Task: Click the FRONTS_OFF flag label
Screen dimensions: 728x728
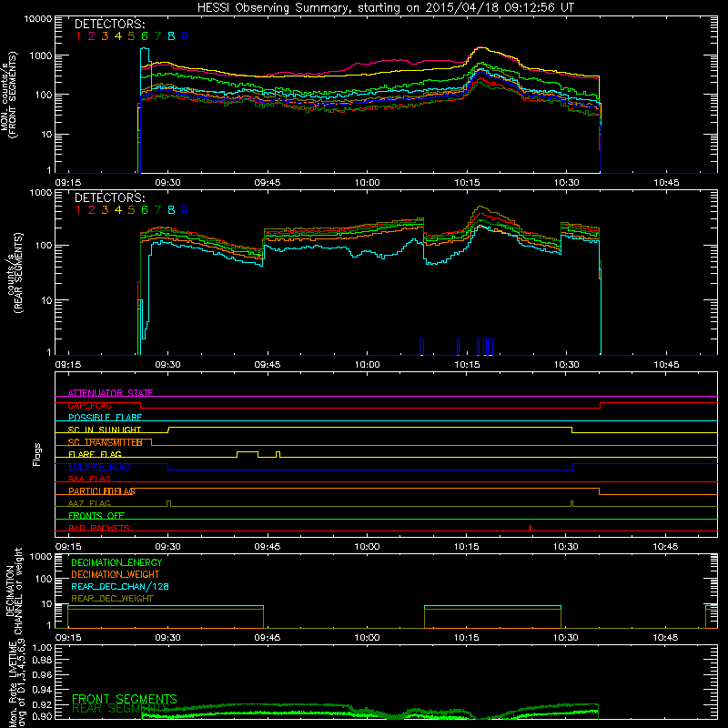Action: click(x=96, y=516)
